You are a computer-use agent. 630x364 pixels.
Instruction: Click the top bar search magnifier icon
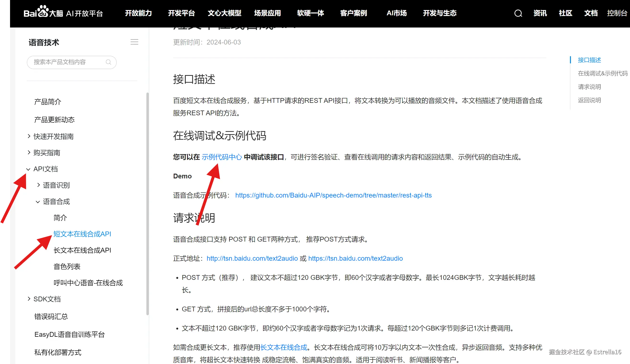518,13
